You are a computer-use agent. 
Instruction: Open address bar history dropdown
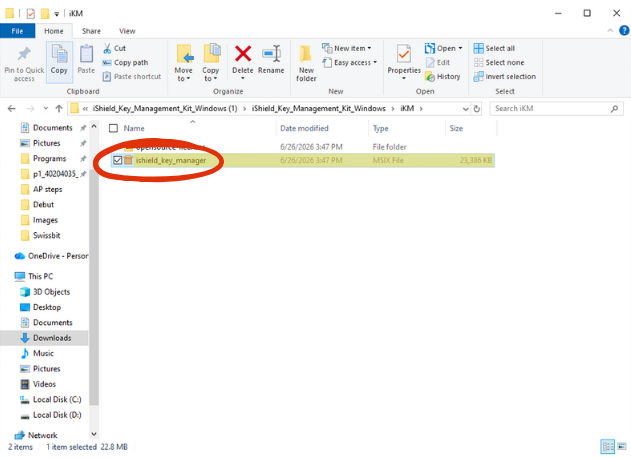point(466,109)
